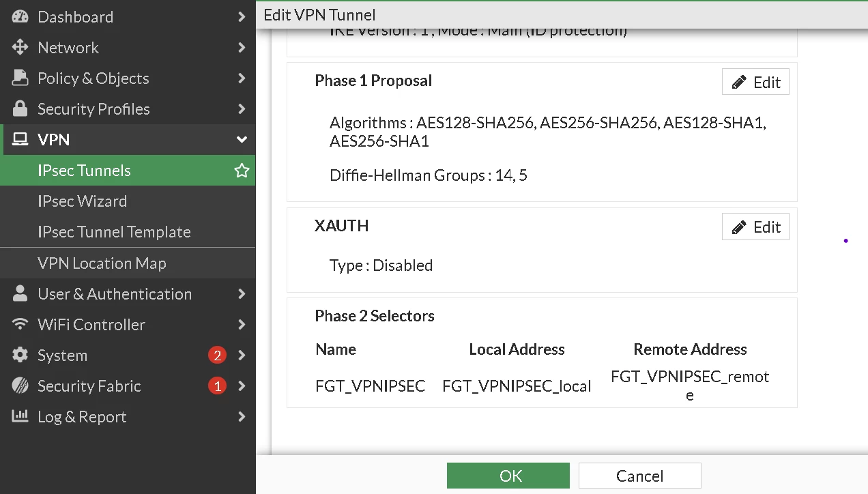
Task: Click the Security Fabric red badge showing 1
Action: [217, 386]
